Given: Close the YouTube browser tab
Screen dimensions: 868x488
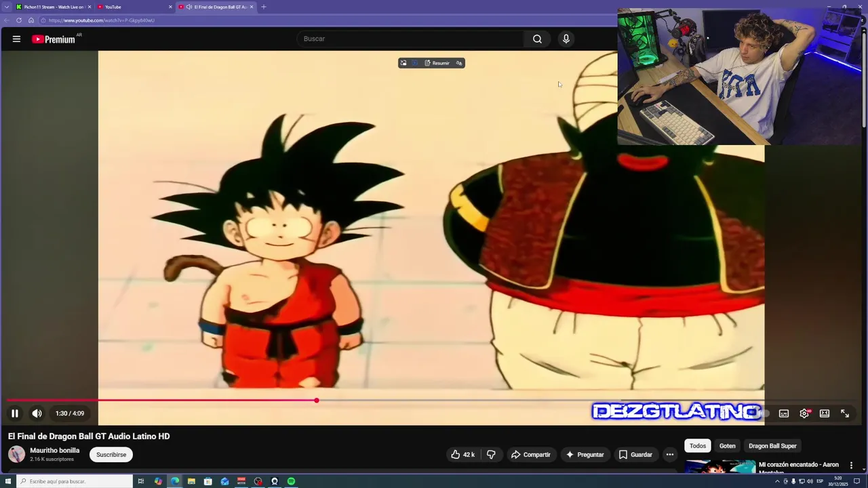Looking at the screenshot, I should coord(170,7).
